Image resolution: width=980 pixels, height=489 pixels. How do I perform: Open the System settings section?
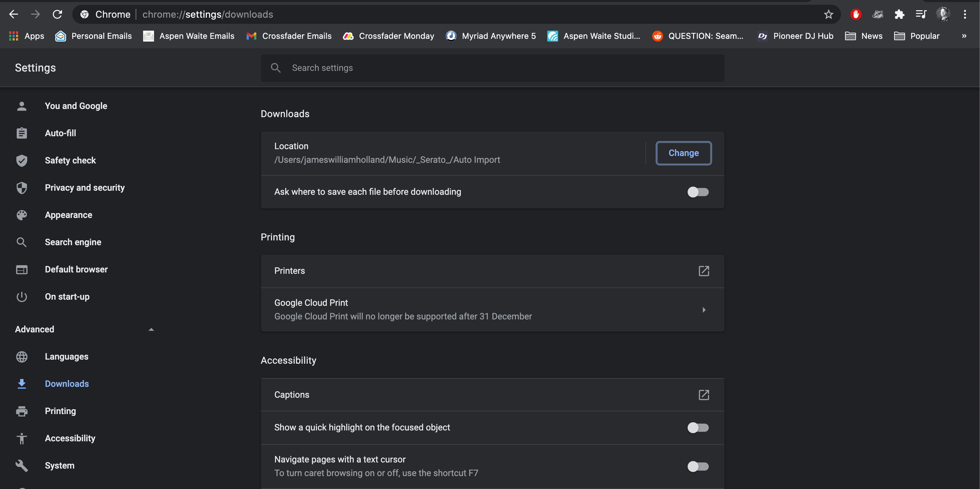60,465
